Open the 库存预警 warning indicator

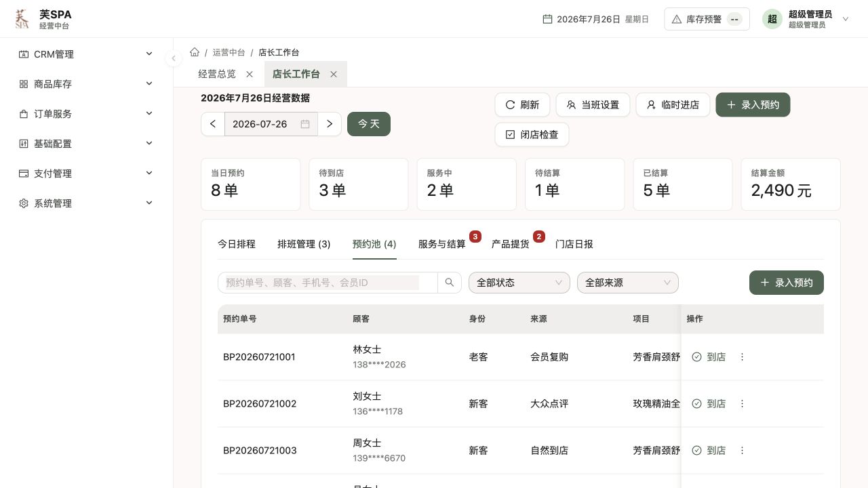pyautogui.click(x=707, y=19)
